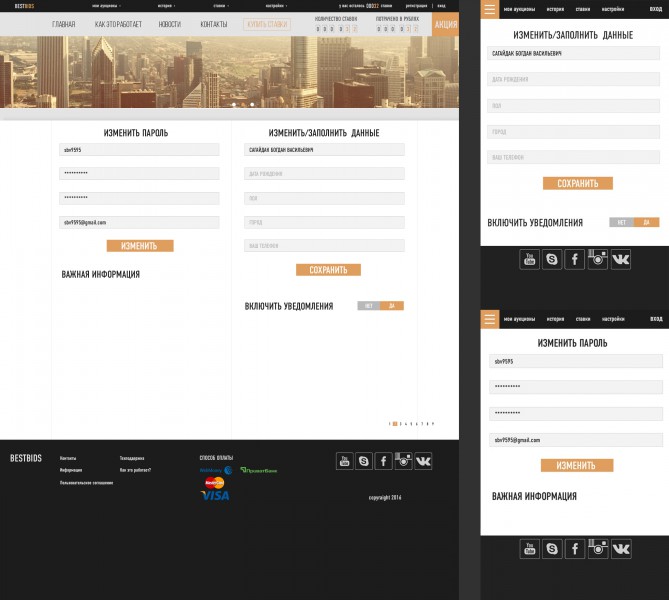Click desktop email field sbv9595@gmail.com
Image resolution: width=669 pixels, height=600 pixels.
click(139, 222)
